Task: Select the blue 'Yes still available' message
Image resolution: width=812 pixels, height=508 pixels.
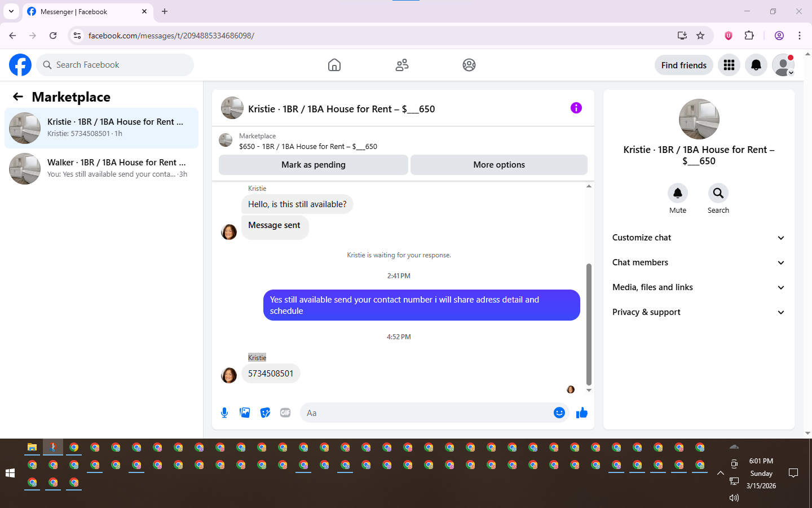Action: point(422,305)
